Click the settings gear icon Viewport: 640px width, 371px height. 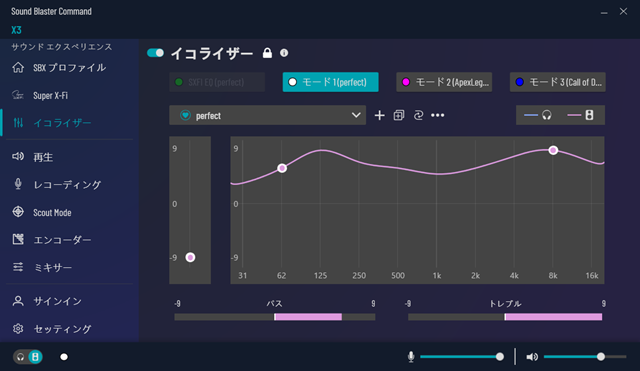click(x=18, y=329)
